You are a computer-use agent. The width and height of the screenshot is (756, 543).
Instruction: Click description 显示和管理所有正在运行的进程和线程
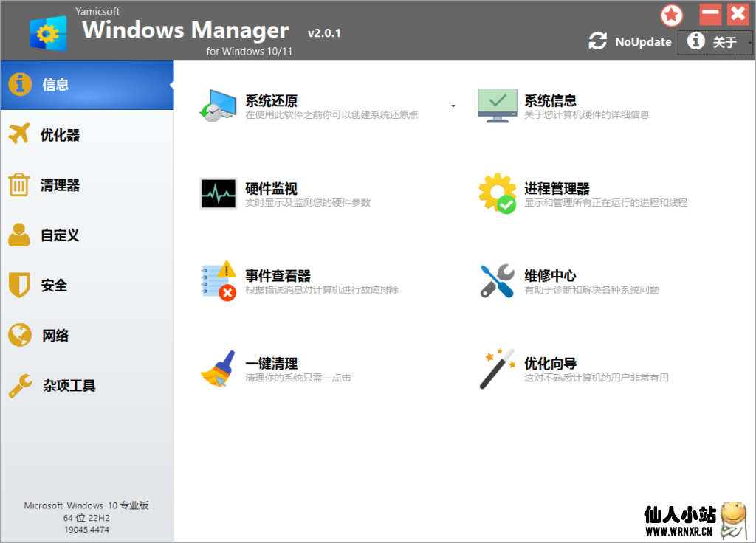[605, 202]
